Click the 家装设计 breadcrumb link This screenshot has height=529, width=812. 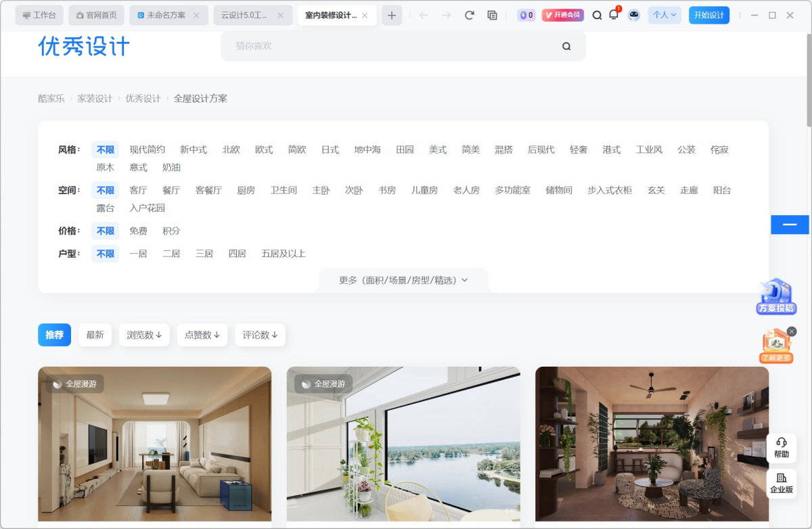95,98
